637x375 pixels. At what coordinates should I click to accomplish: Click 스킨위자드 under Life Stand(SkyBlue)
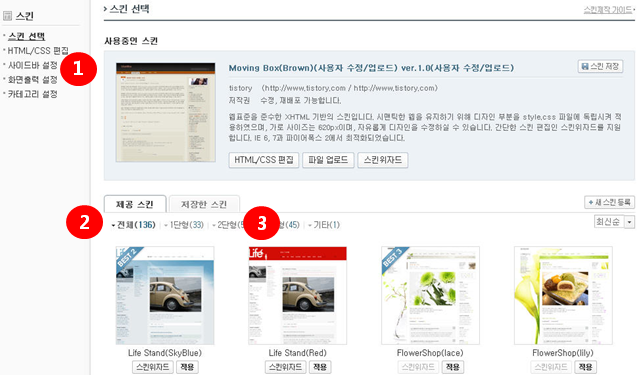[153, 367]
